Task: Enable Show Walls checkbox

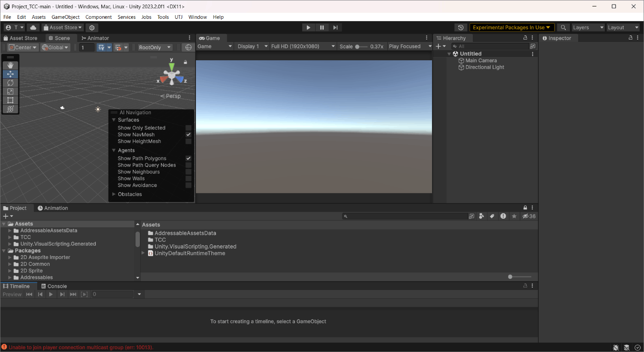Action: pyautogui.click(x=188, y=179)
